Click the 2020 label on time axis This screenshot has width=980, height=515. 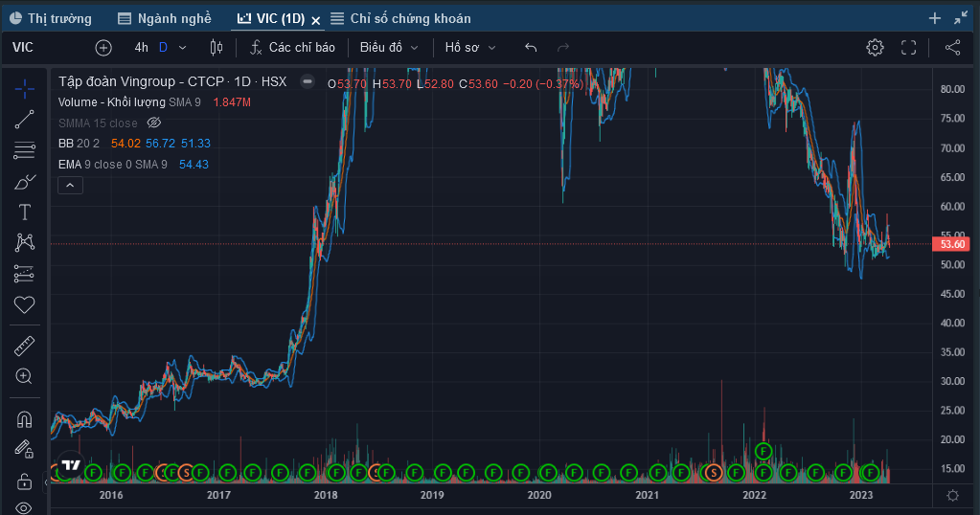click(539, 495)
